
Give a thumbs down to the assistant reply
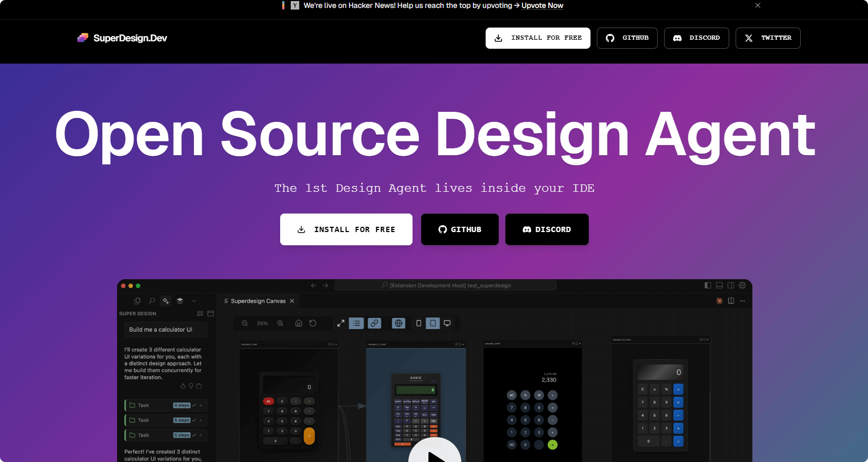191,386
